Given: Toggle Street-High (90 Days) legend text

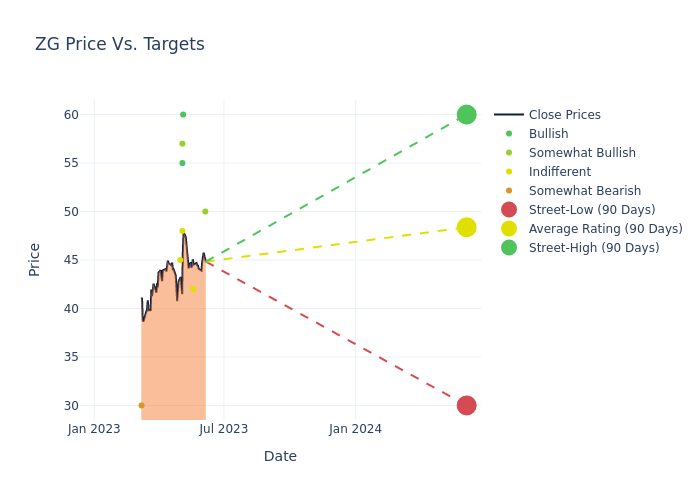Looking at the screenshot, I should [x=593, y=248].
